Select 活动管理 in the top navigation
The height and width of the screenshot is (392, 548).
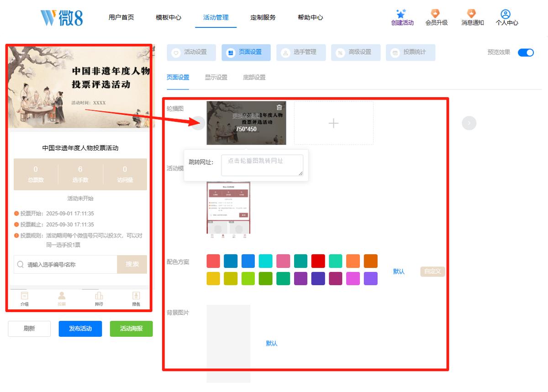[x=216, y=18]
